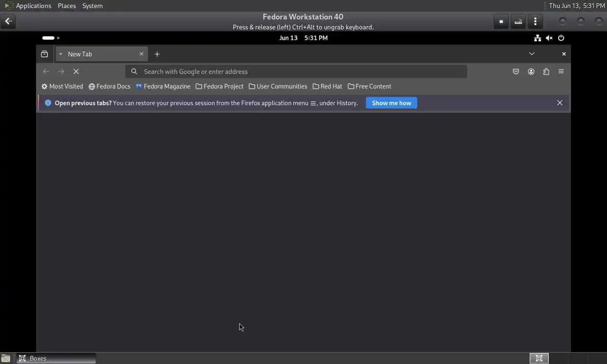Click Firefox View icon left of tab

pyautogui.click(x=45, y=54)
